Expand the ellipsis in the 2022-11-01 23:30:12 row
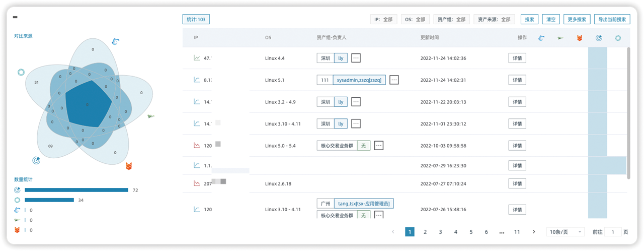Screen dimensions: 644x251 coord(356,123)
